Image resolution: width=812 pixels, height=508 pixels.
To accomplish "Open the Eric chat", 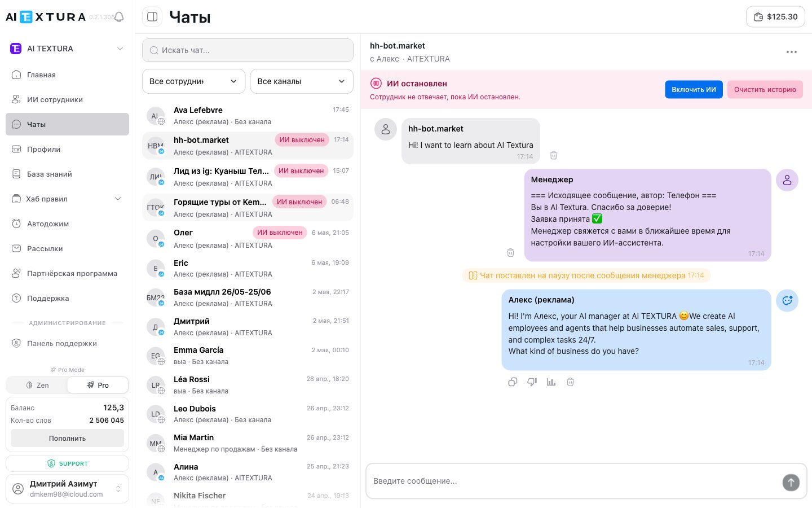I will pos(248,268).
